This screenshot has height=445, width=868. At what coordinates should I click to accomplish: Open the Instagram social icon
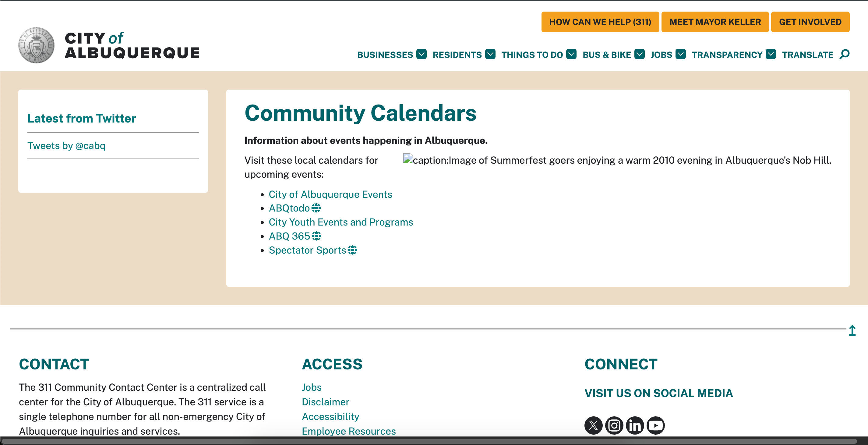coord(614,425)
